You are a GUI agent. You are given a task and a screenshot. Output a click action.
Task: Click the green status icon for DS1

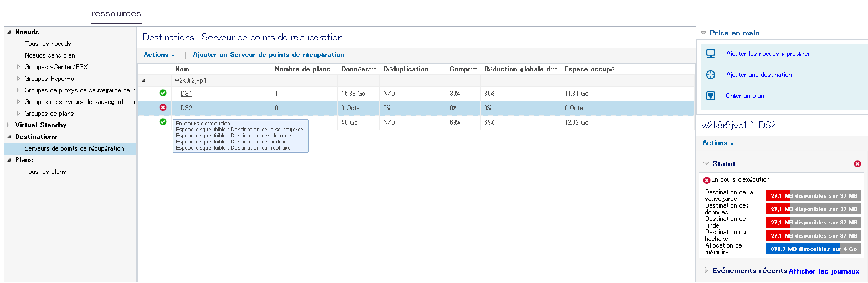(163, 93)
